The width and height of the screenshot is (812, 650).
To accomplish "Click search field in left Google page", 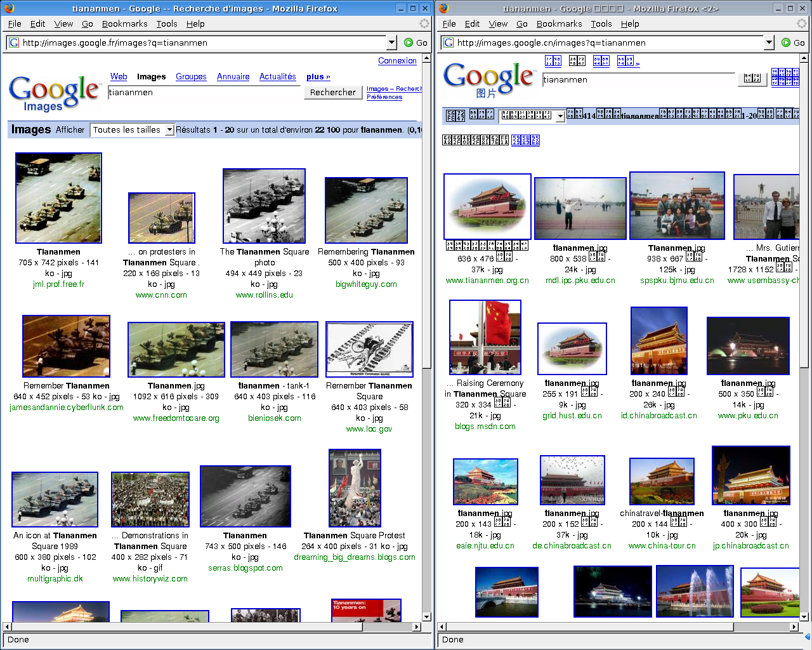I will [x=204, y=92].
